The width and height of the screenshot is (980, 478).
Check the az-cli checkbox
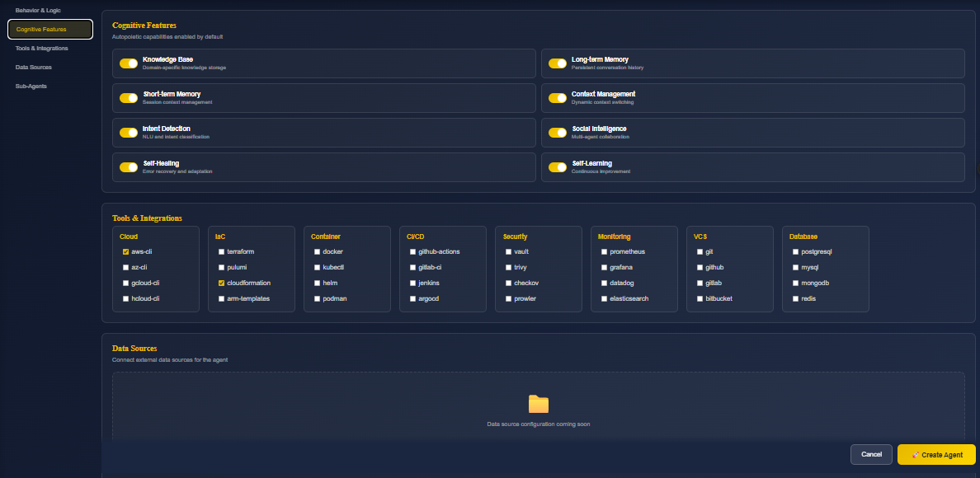125,268
